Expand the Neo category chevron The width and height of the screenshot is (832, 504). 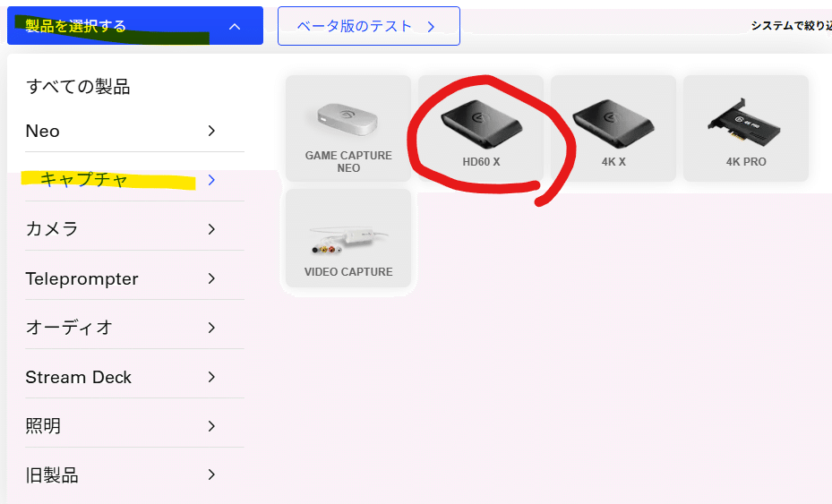[211, 131]
